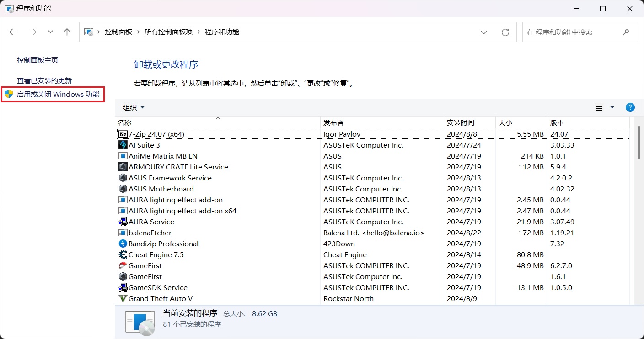The width and height of the screenshot is (644, 339).
Task: Click size value 172 MB
Action: 531,233
